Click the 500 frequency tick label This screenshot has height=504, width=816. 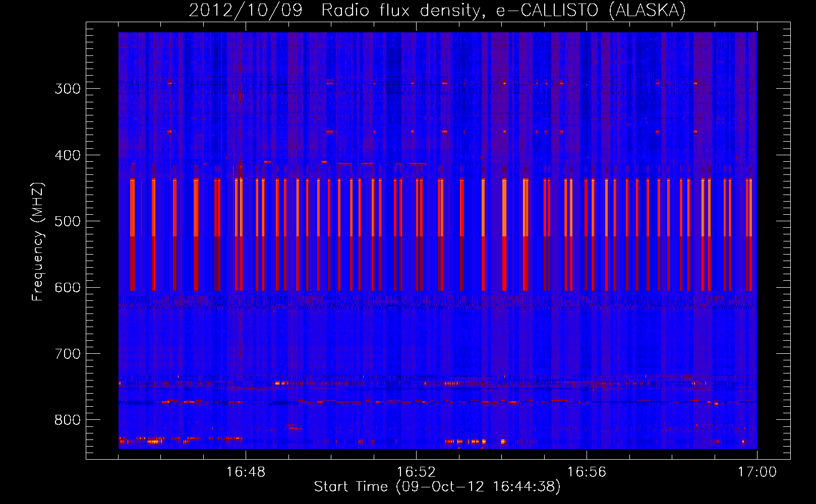68,221
